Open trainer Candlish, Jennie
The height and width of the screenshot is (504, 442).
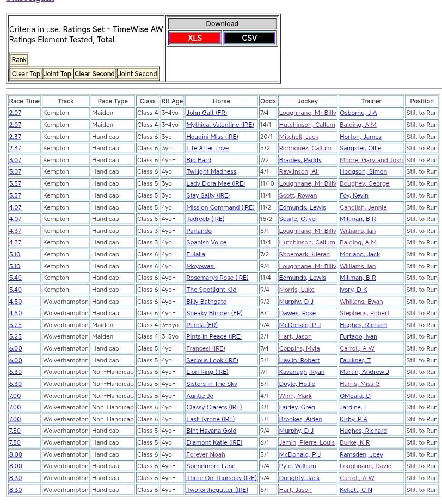(x=363, y=207)
